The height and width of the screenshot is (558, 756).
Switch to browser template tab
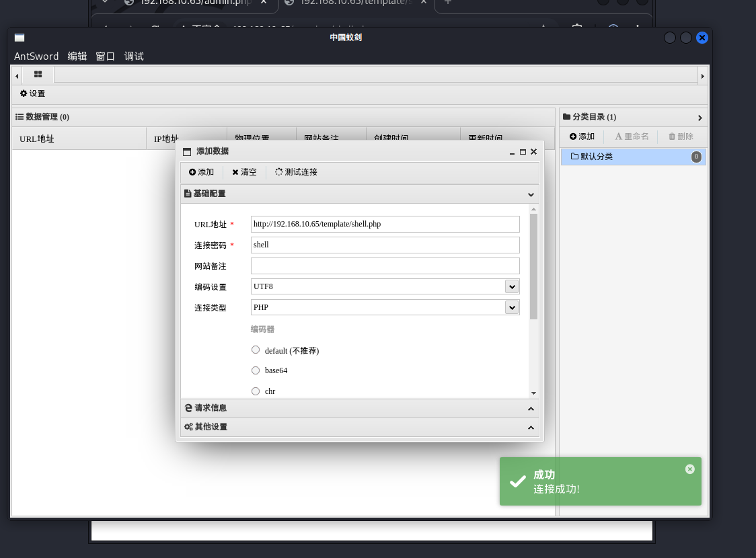[x=356, y=3]
